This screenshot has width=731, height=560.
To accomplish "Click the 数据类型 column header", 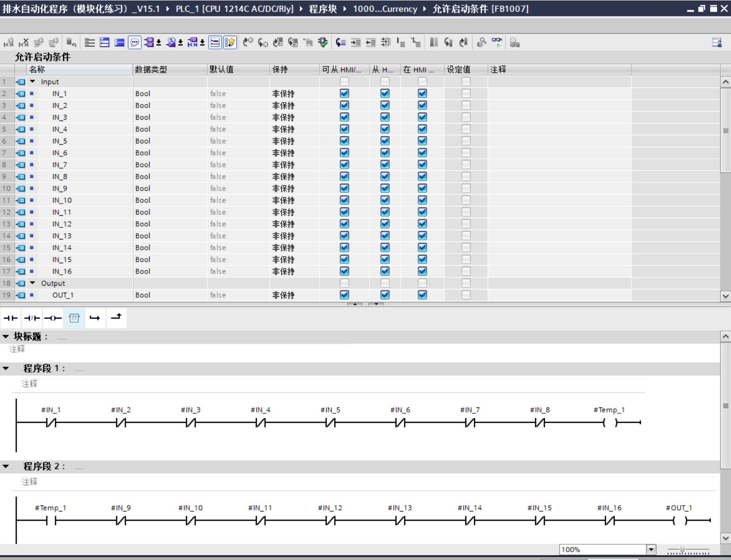I will click(151, 69).
